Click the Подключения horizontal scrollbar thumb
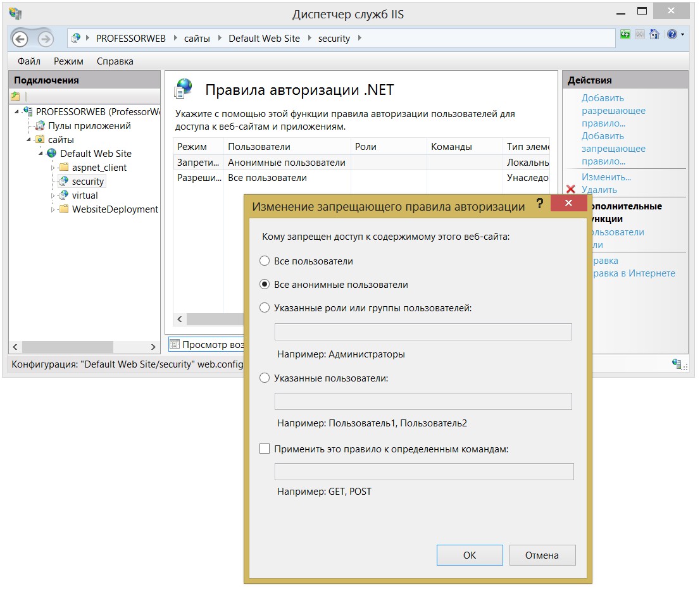 [x=68, y=347]
